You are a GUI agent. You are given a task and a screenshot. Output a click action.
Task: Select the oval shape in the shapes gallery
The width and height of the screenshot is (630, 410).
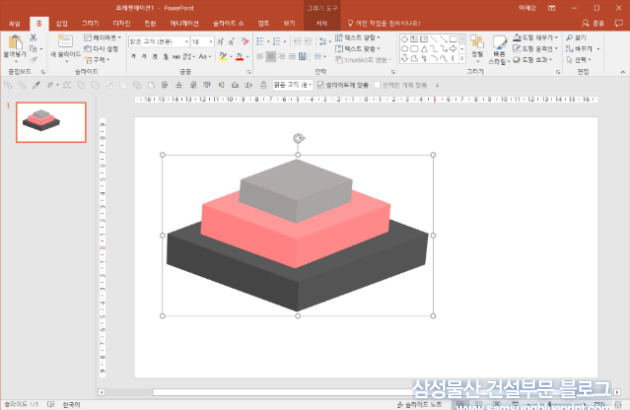(405, 49)
